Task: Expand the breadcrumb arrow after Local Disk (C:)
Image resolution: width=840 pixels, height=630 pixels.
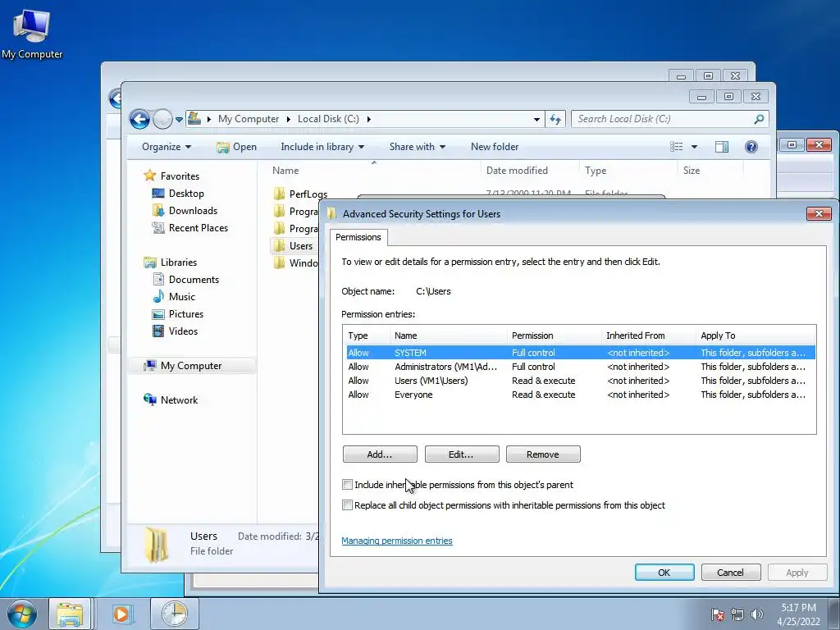Action: pos(368,119)
